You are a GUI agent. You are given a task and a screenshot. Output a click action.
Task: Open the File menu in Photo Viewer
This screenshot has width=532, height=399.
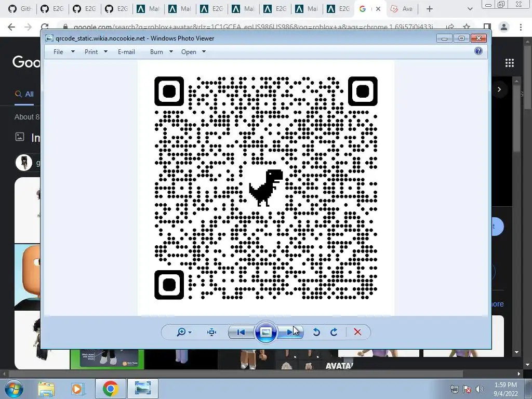tap(58, 52)
